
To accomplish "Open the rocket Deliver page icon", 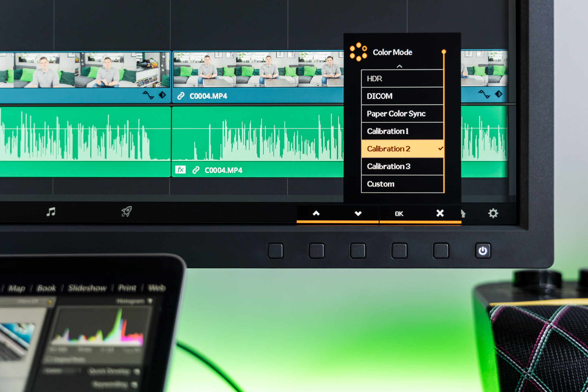I will click(126, 211).
